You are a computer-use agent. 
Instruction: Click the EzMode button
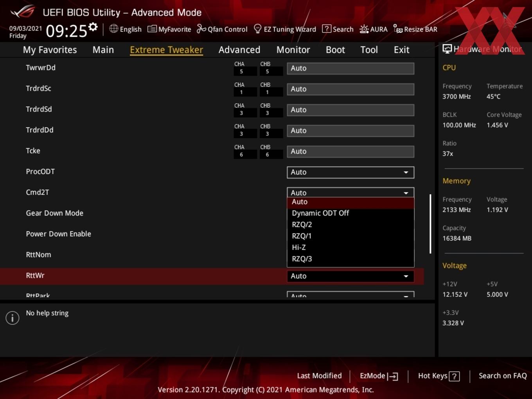click(379, 376)
